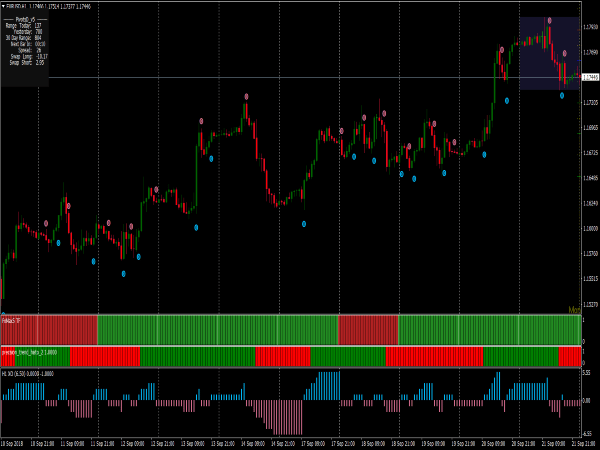Click the 30 Day Range row in the info panel
This screenshot has width=600, height=450.
tap(23, 38)
